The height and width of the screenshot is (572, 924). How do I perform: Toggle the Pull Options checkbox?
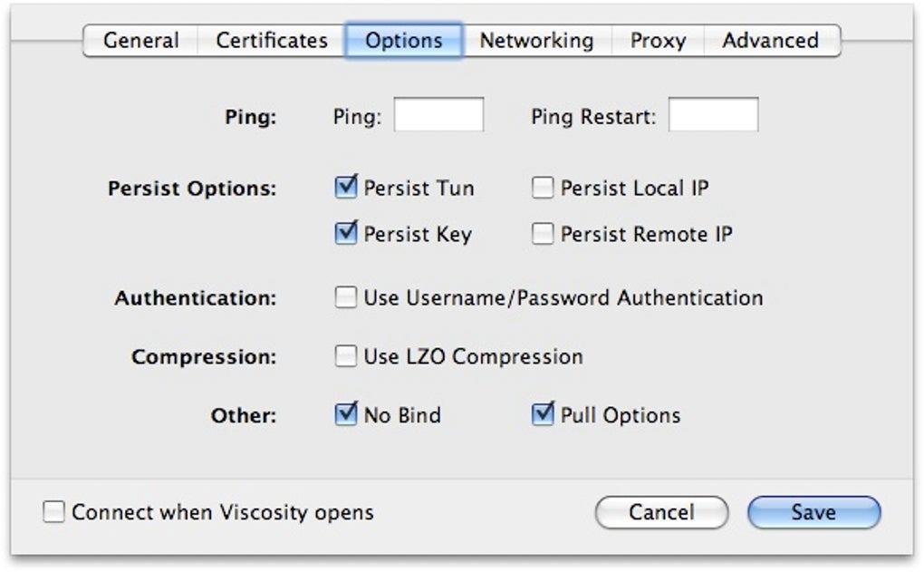tap(543, 415)
